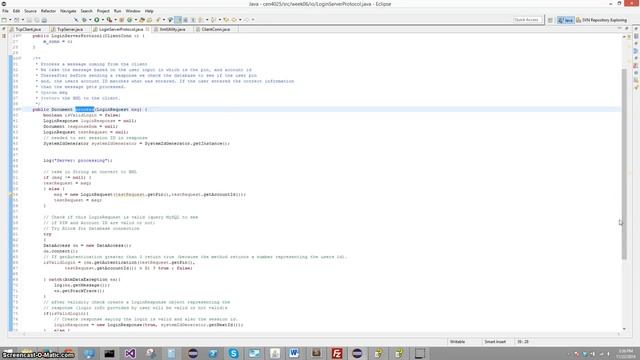Open the Refactor menu

pyautogui.click(x=48, y=11)
